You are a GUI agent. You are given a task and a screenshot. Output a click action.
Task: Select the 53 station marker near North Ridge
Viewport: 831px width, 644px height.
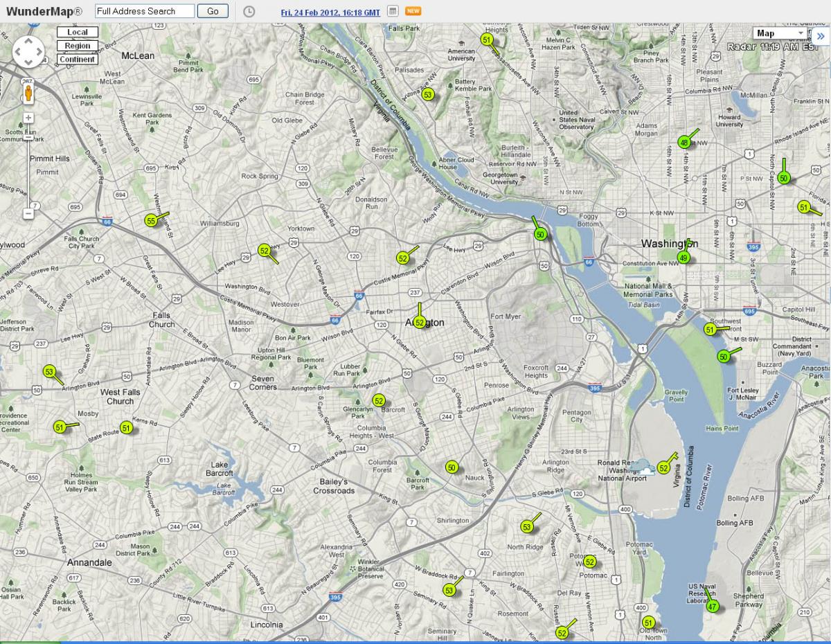tap(527, 527)
